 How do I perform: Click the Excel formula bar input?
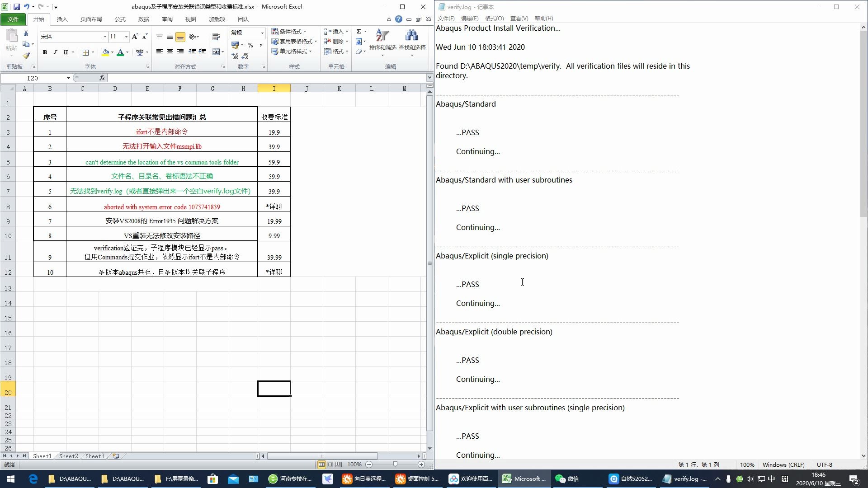tap(267, 78)
